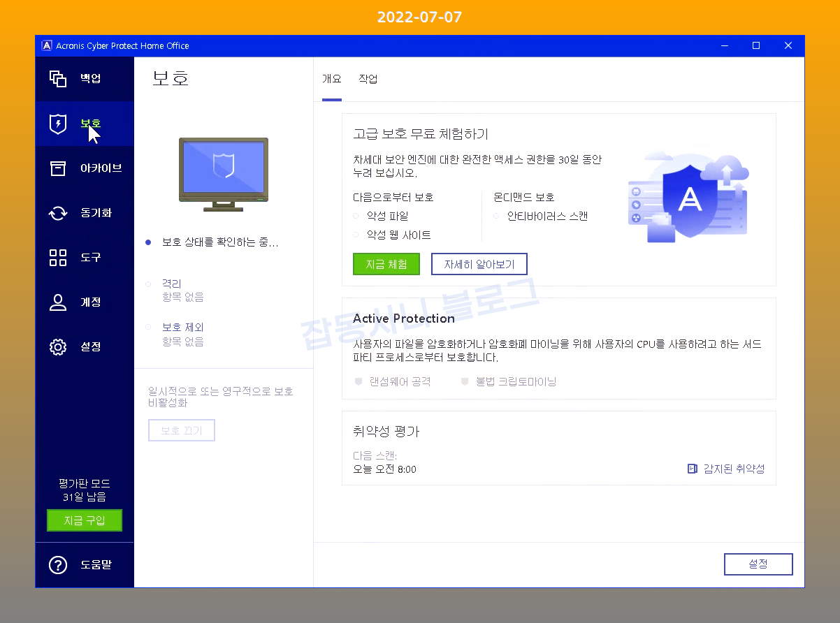Click the 취약성 평가 heading
The width and height of the screenshot is (840, 623).
click(x=386, y=431)
